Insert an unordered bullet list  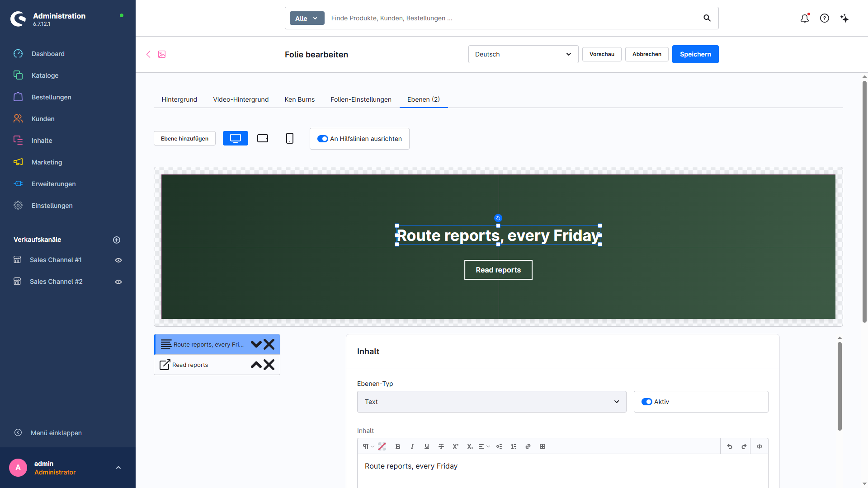(x=499, y=446)
